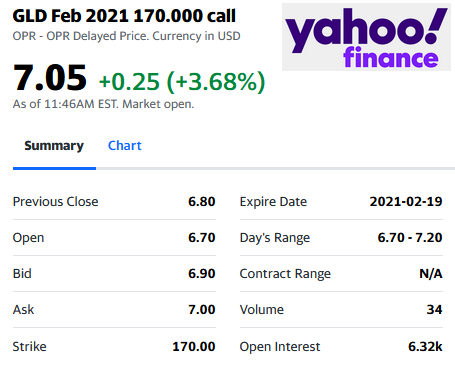This screenshot has height=365, width=455.
Task: Click the Open Interest value 6.32k
Action: 425,347
